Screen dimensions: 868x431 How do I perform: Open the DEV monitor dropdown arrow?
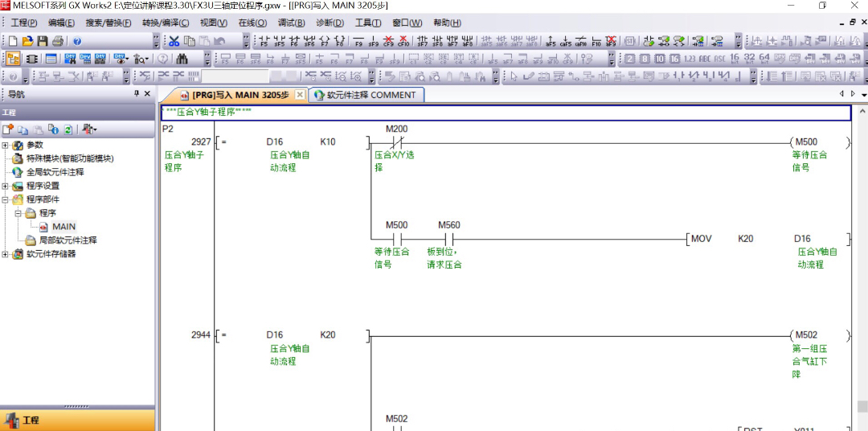(x=127, y=59)
